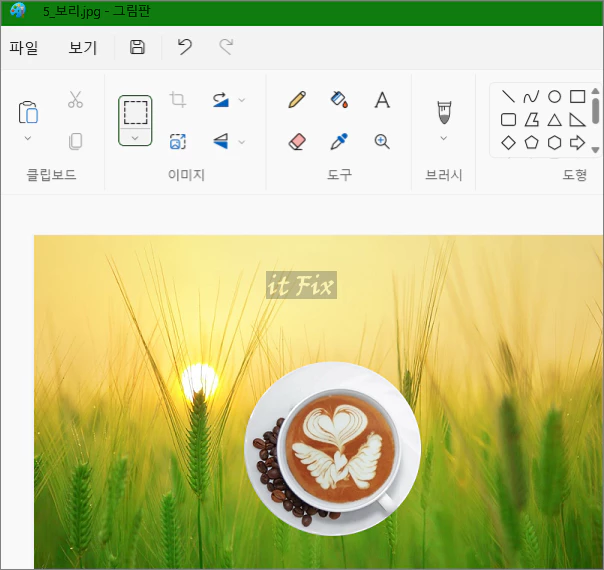
Task: Pick the curve shape
Action: click(x=531, y=97)
